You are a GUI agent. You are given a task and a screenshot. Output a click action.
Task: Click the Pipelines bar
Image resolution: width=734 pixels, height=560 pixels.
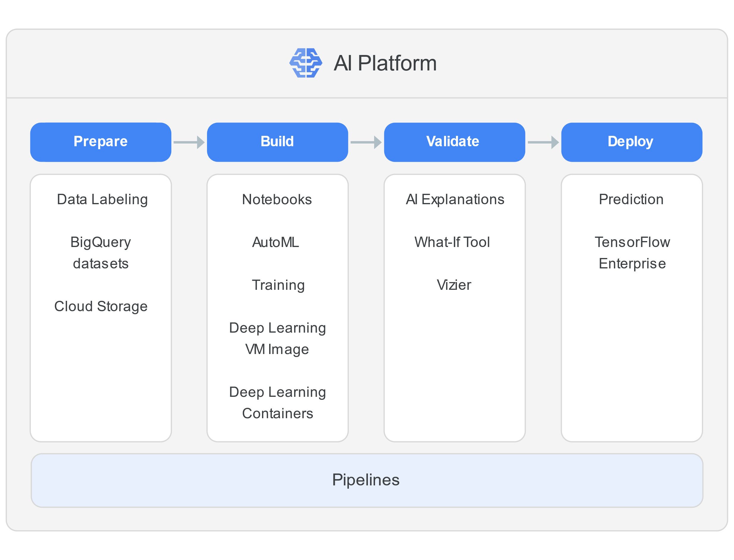[366, 480]
